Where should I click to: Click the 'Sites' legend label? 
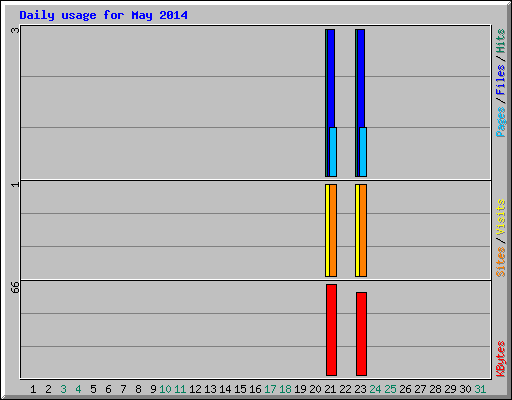(x=501, y=262)
